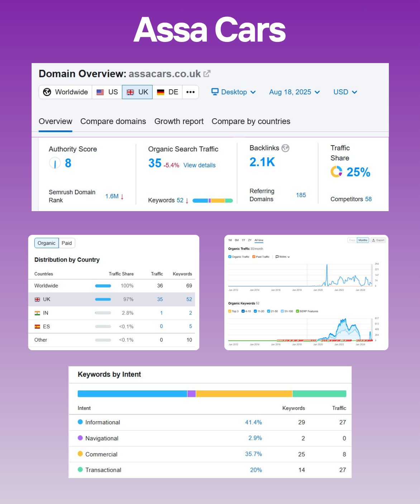Uncheck the Organic Traffic checkbox
The width and height of the screenshot is (420, 504).
[230, 257]
